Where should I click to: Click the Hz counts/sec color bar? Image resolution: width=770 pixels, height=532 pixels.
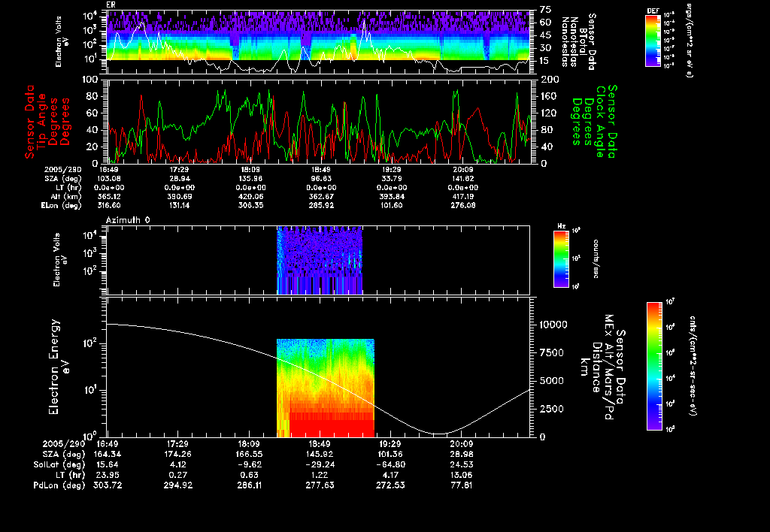pos(561,259)
